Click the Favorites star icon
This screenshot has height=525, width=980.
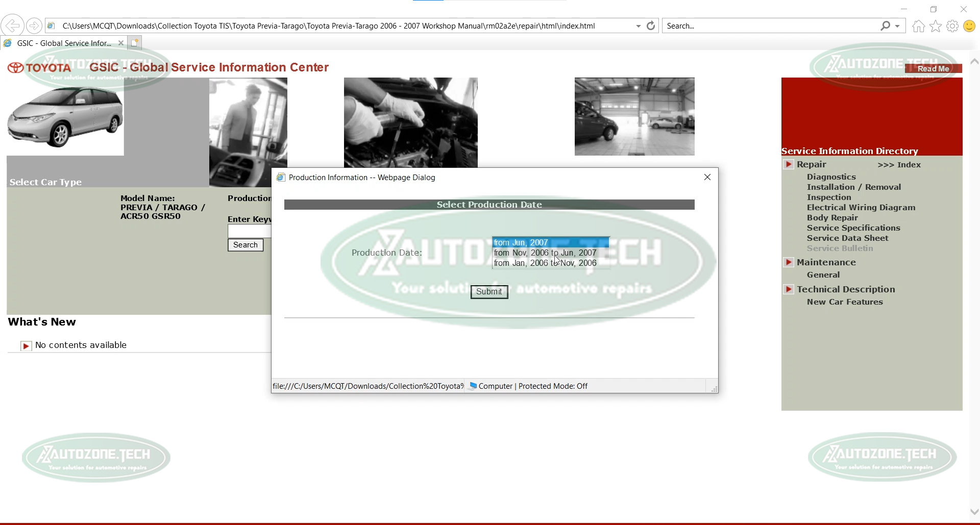[x=936, y=26]
